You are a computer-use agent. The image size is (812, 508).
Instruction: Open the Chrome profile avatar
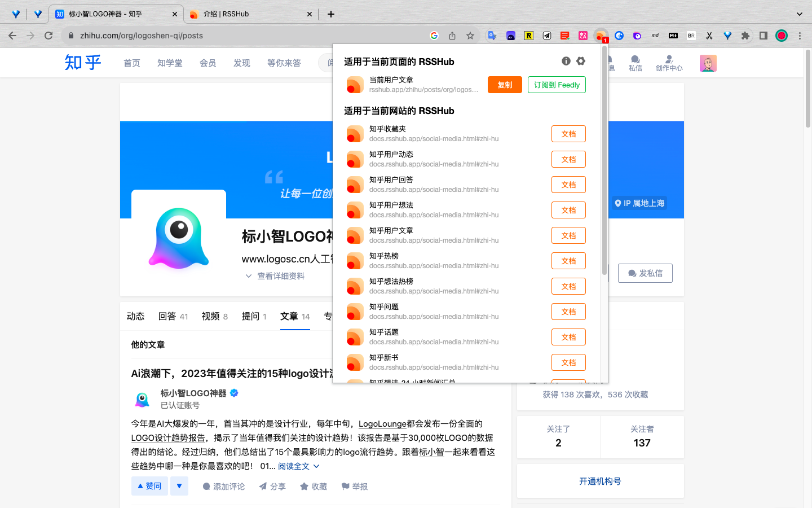click(x=782, y=36)
